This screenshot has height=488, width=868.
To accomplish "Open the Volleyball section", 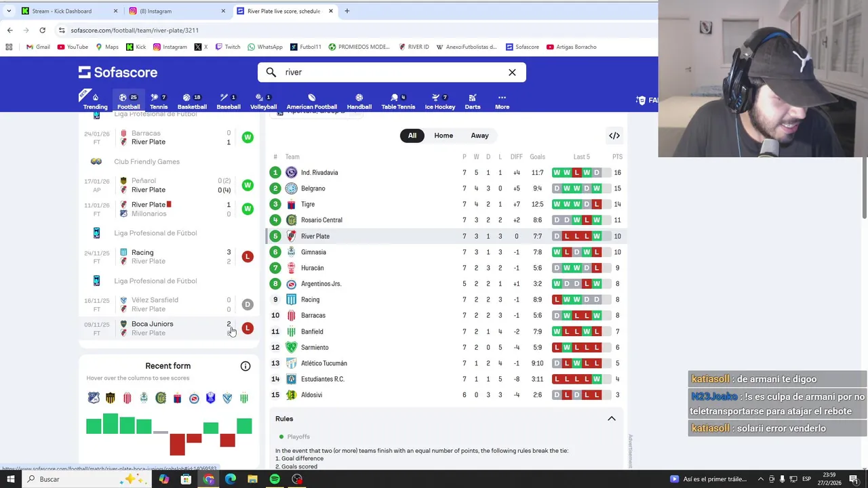I will click(263, 102).
